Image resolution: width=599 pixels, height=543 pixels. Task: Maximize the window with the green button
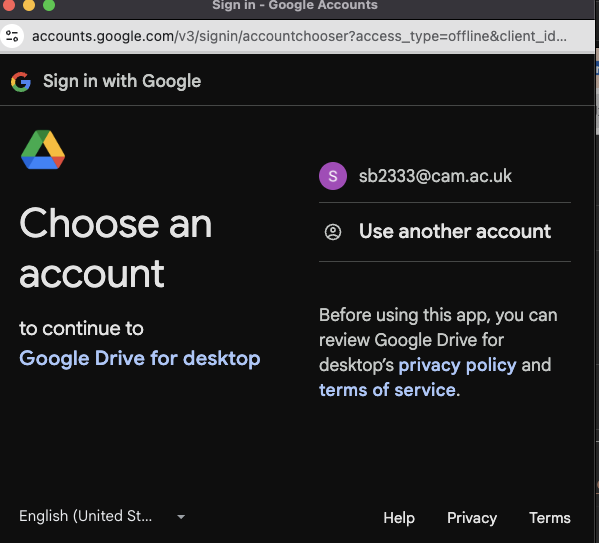(x=49, y=5)
